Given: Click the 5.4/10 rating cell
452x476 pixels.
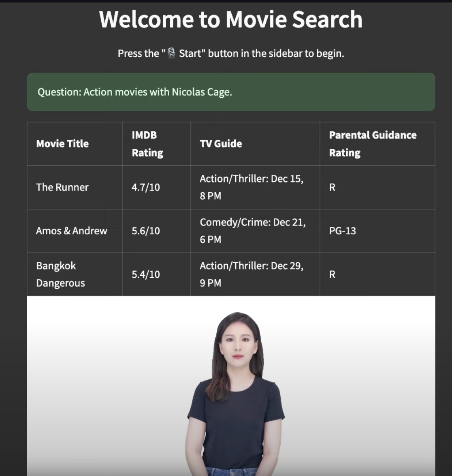Looking at the screenshot, I should point(157,274).
